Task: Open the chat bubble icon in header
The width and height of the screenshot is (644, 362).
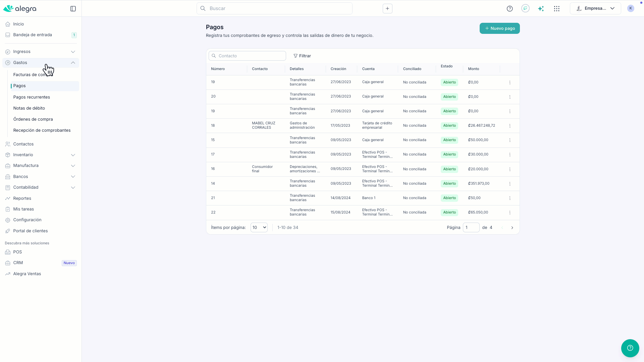Action: [525, 9]
